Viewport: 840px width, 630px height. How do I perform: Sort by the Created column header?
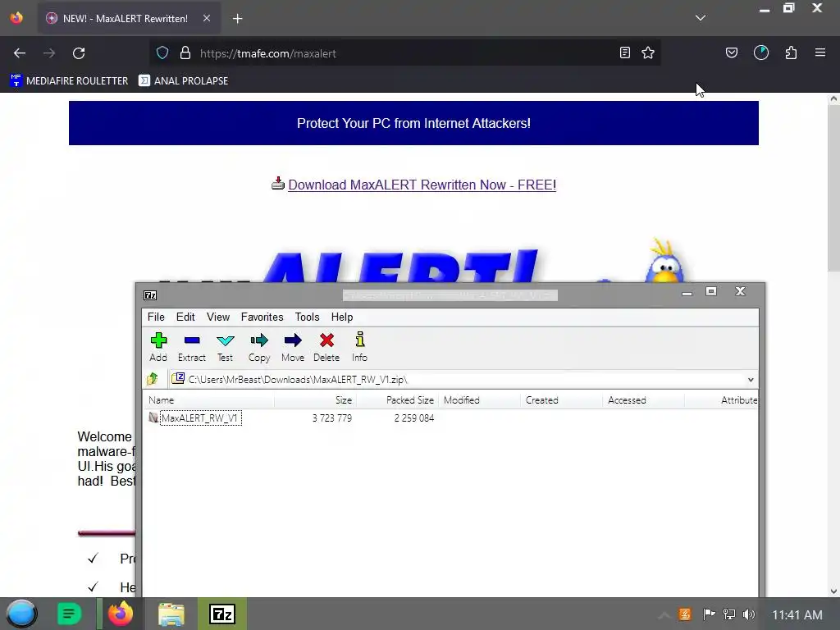561,400
